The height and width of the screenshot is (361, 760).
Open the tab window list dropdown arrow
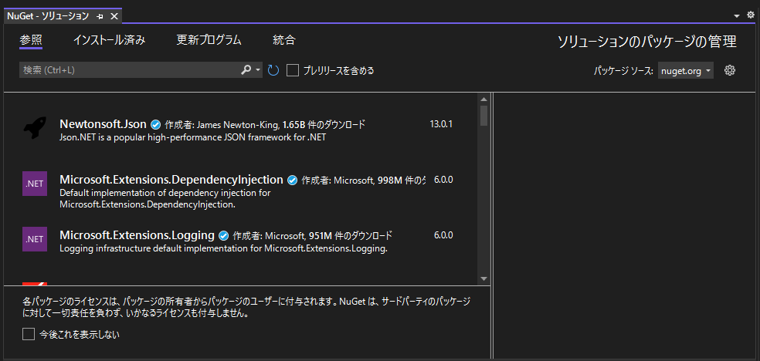tap(737, 16)
